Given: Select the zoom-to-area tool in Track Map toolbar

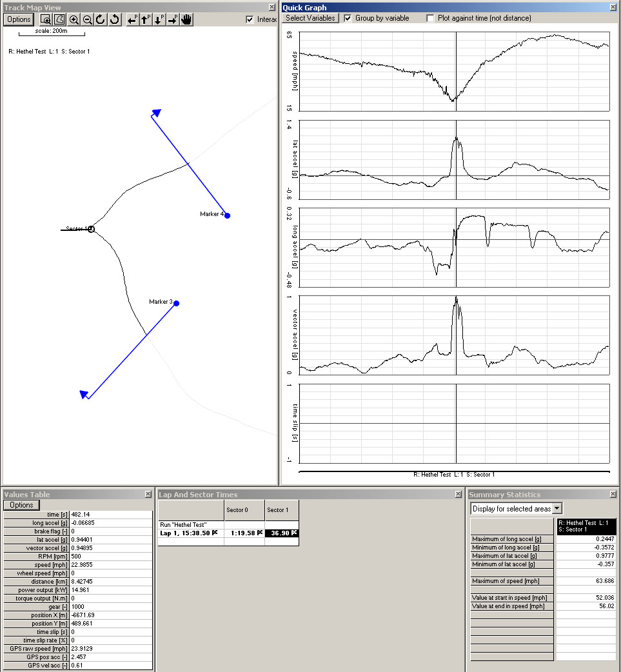Looking at the screenshot, I should point(45,19).
